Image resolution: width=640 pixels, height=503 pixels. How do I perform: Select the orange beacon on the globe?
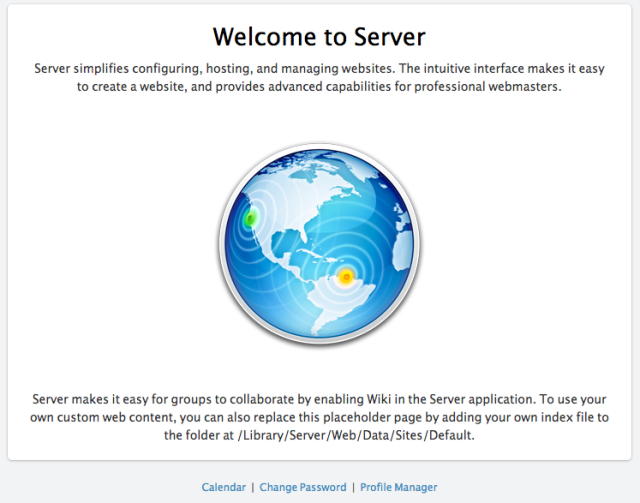click(x=345, y=276)
